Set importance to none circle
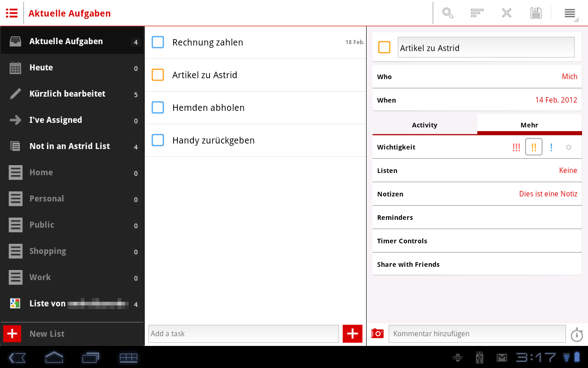 (569, 147)
